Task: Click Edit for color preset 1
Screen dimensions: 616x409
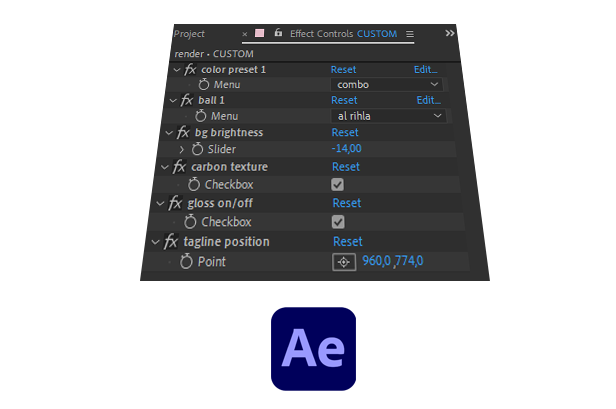Action: 426,70
